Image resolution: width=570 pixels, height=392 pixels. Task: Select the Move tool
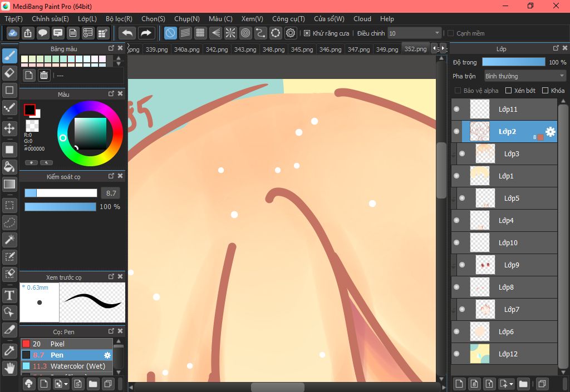[x=9, y=128]
